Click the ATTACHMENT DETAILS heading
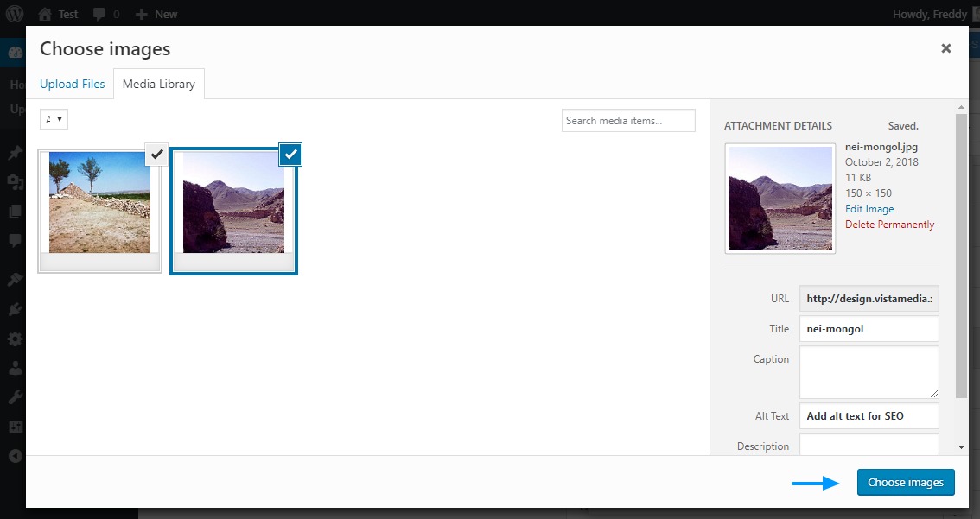The width and height of the screenshot is (980, 519). pos(778,125)
